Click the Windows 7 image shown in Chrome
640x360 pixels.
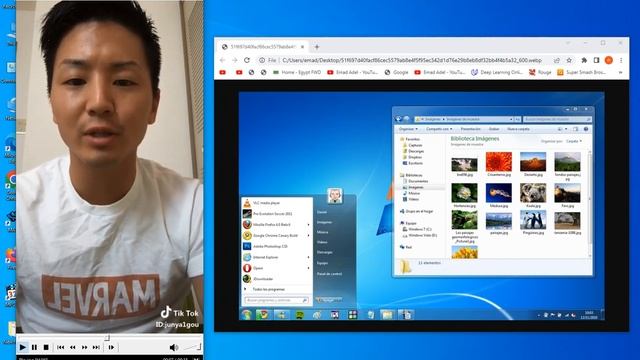coord(421,206)
